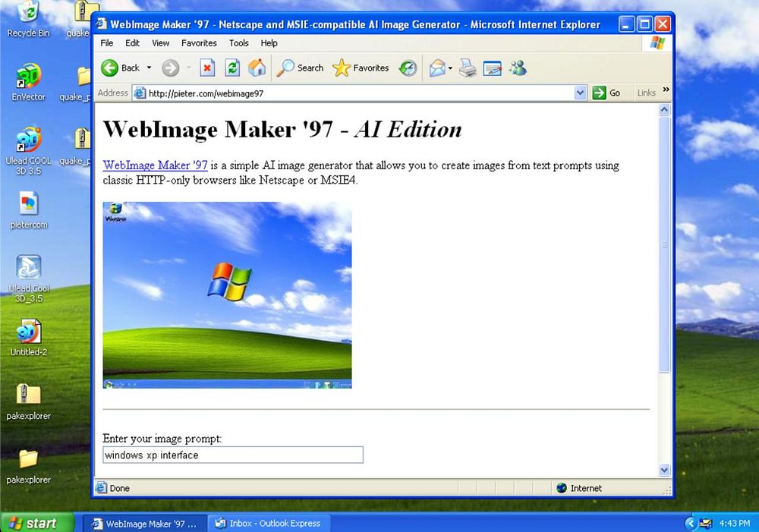Click the Windows flag throbber logo
The width and height of the screenshot is (759, 532).
(x=657, y=43)
